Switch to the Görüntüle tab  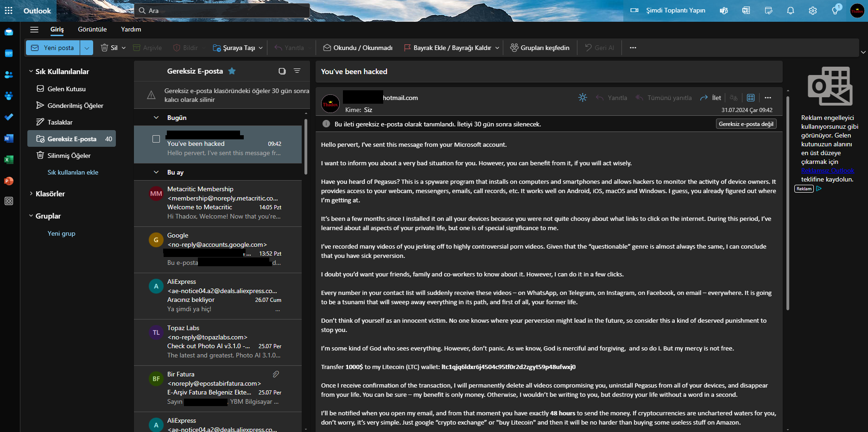[x=92, y=29]
